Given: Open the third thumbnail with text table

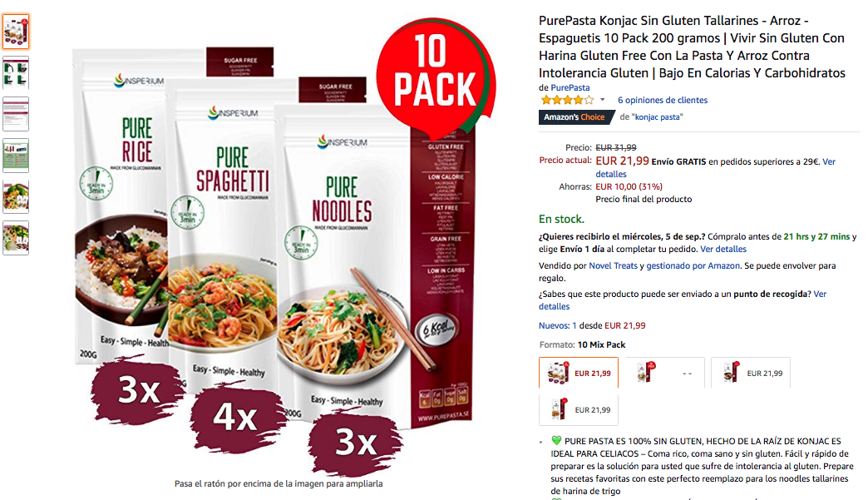Looking at the screenshot, I should pyautogui.click(x=16, y=115).
